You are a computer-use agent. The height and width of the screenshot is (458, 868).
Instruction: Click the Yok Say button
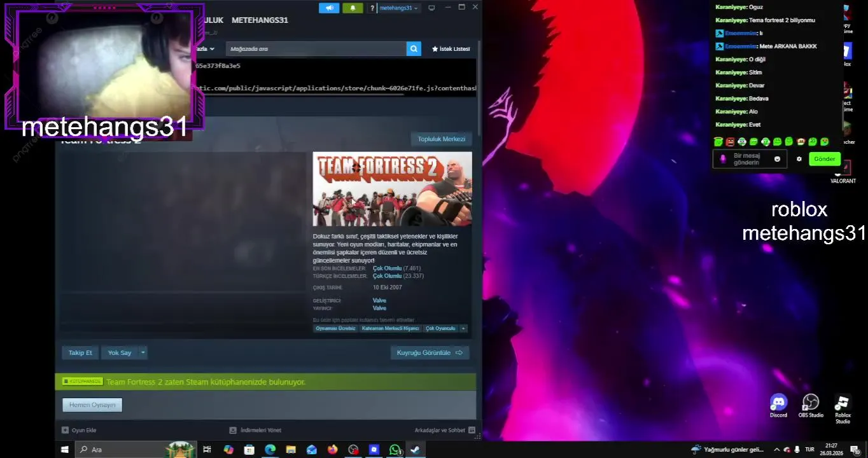coord(120,352)
